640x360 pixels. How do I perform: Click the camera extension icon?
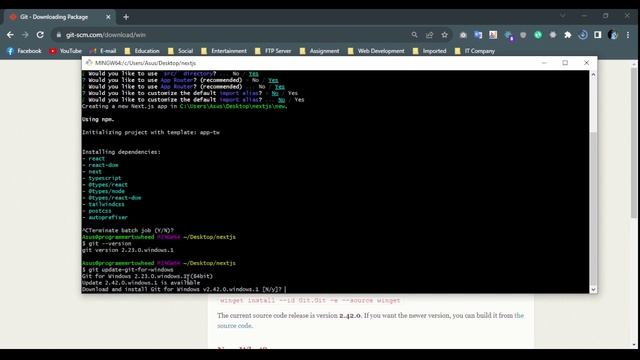[463, 35]
